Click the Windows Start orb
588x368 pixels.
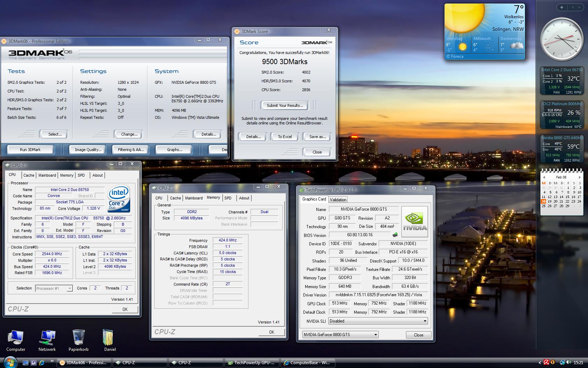point(9,362)
